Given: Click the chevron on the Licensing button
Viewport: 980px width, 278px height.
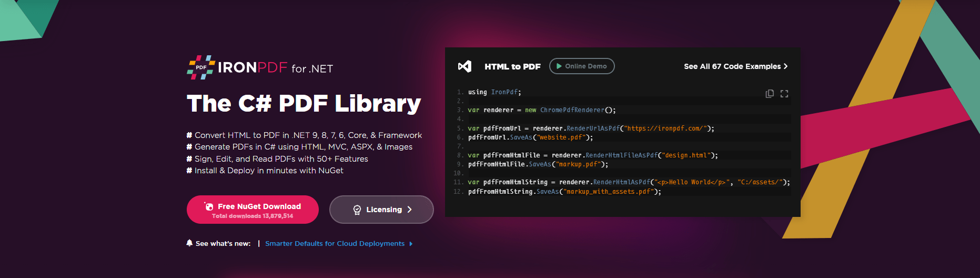Looking at the screenshot, I should coord(410,210).
